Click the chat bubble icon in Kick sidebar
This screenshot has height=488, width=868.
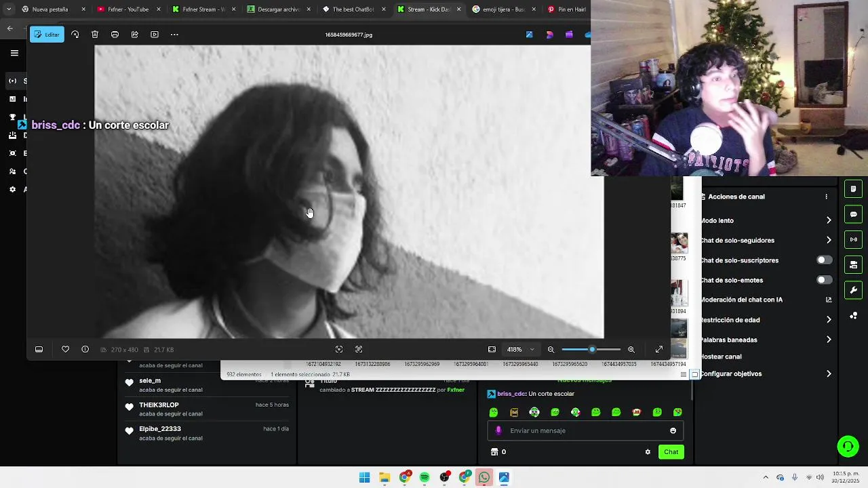point(853,214)
